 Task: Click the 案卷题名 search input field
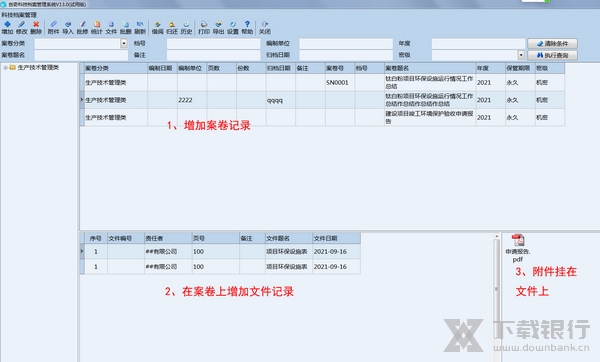click(x=81, y=55)
